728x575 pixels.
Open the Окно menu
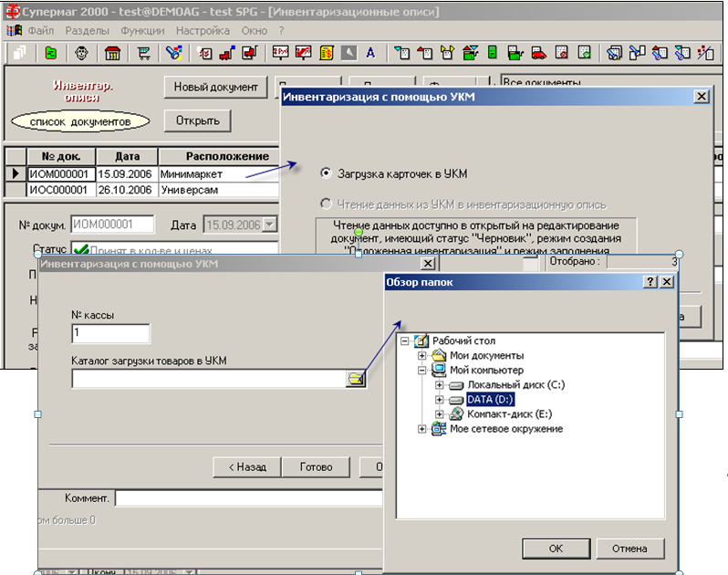pyautogui.click(x=254, y=31)
